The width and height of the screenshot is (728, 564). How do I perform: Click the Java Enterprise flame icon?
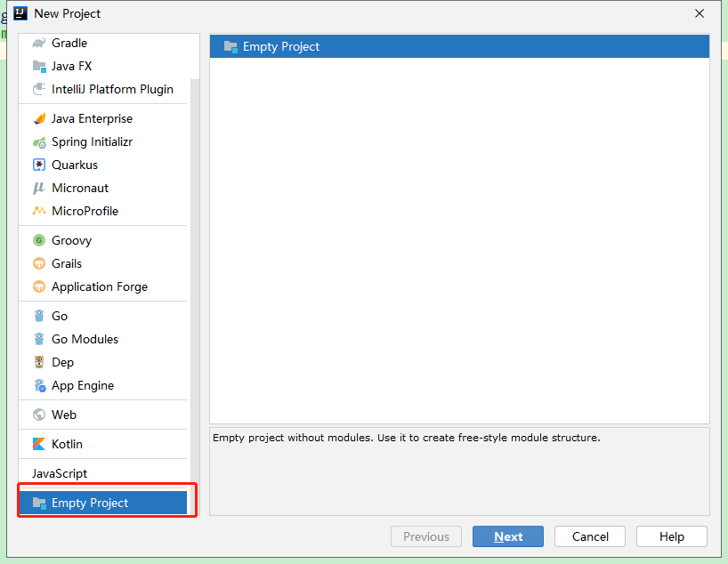(x=39, y=118)
